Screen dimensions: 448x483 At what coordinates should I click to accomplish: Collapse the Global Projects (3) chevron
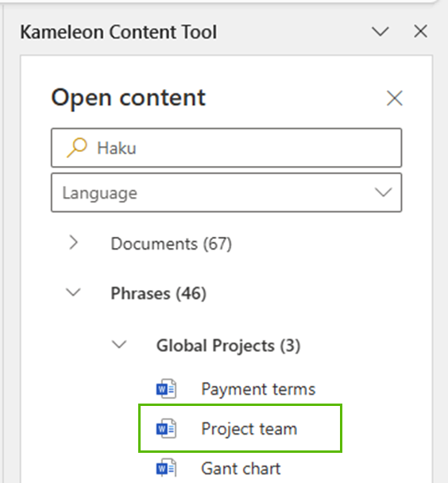click(x=119, y=345)
